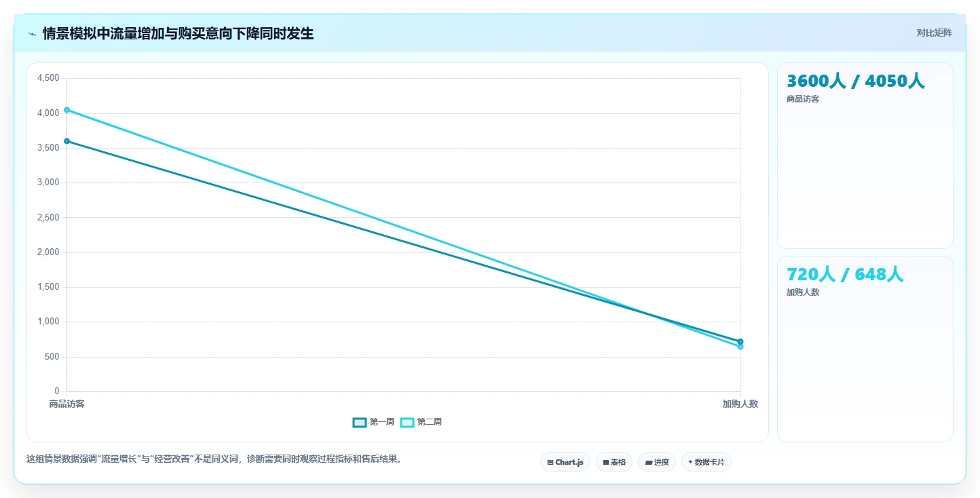
Task: Click the lightning icon beside the header title
Action: pos(32,34)
